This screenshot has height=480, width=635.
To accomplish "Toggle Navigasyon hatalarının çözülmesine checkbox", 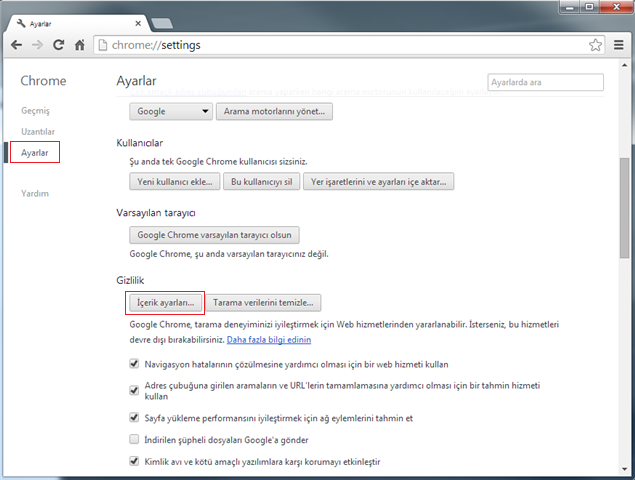I will [134, 363].
